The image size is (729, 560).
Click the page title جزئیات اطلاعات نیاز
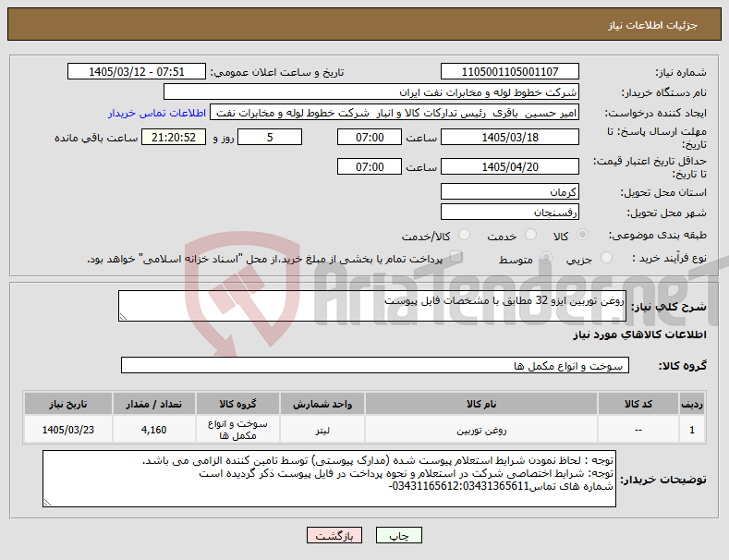click(652, 25)
